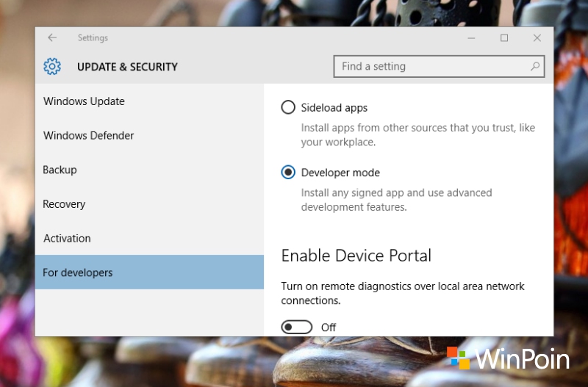Select the Sideload apps option
Screen dimensions: 588x387
coord(288,107)
